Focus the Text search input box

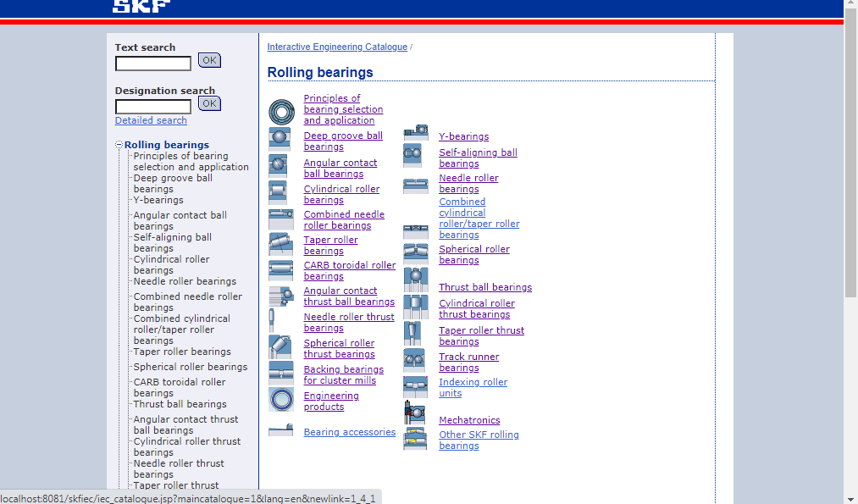pos(153,64)
